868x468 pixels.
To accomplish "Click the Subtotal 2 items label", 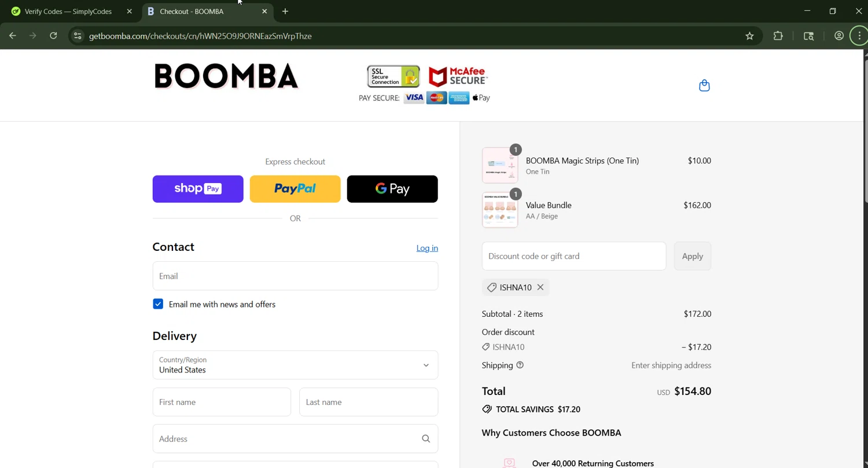I will (512, 314).
